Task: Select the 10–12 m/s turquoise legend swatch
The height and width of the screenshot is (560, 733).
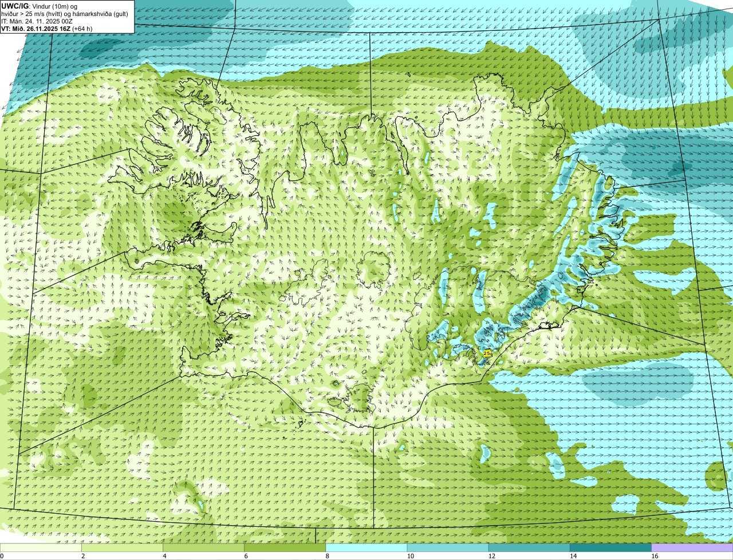Action: pyautogui.click(x=448, y=548)
